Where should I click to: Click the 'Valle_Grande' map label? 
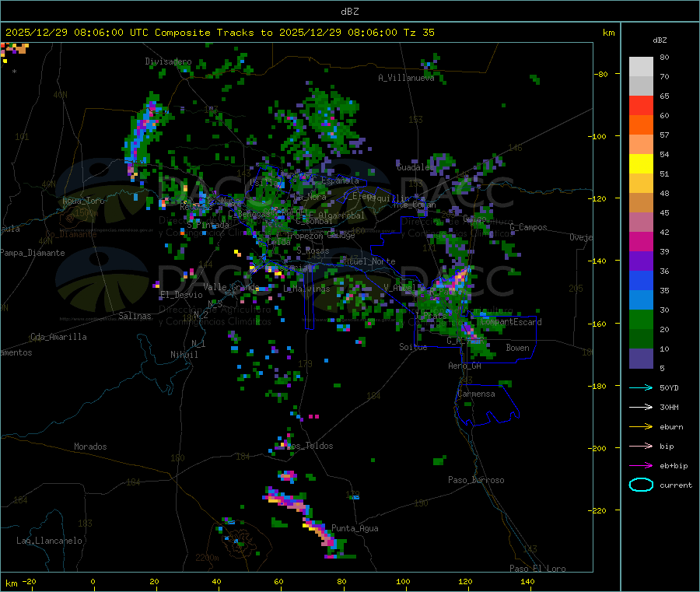(231, 286)
